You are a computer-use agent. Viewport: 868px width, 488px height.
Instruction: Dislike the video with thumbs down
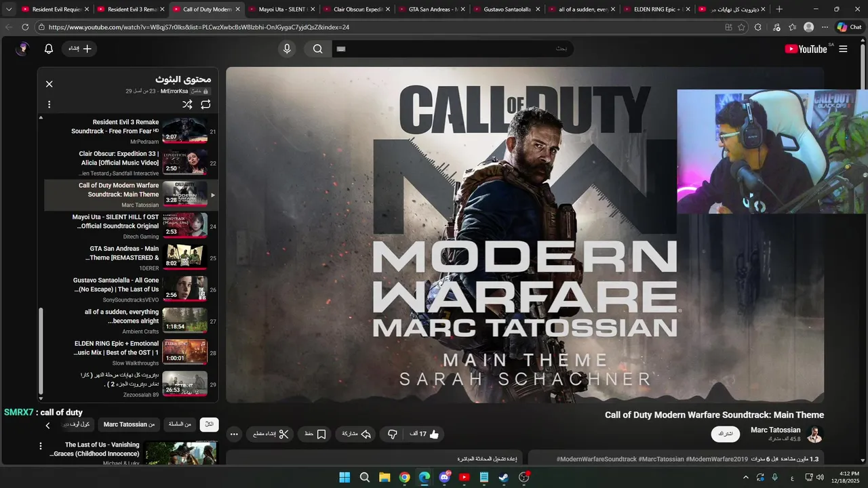pyautogui.click(x=392, y=434)
